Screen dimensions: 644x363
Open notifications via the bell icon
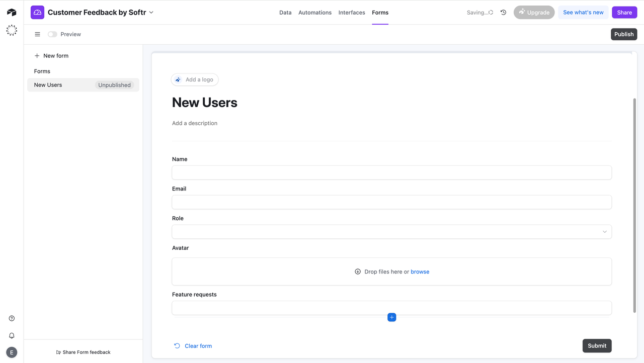[11, 335]
